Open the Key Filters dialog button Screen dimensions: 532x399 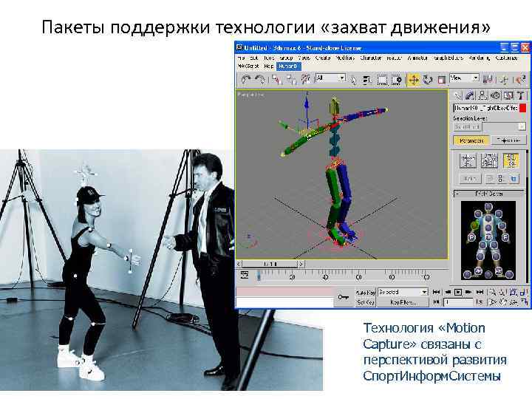pyautogui.click(x=403, y=302)
